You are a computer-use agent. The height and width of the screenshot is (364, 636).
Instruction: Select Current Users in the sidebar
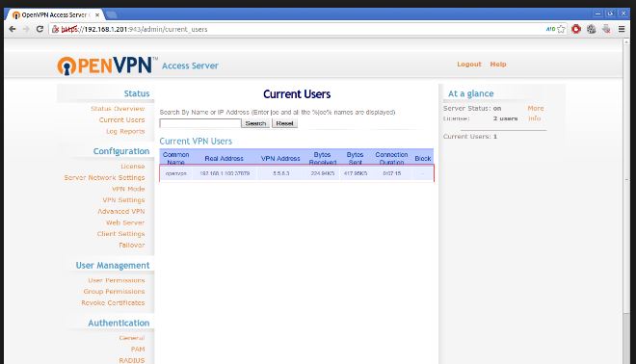121,120
